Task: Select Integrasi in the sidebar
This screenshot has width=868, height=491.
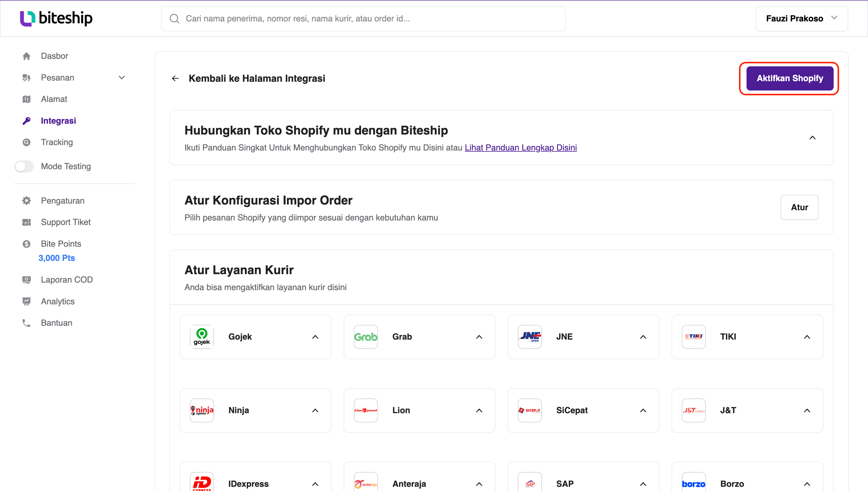Action: click(x=58, y=121)
